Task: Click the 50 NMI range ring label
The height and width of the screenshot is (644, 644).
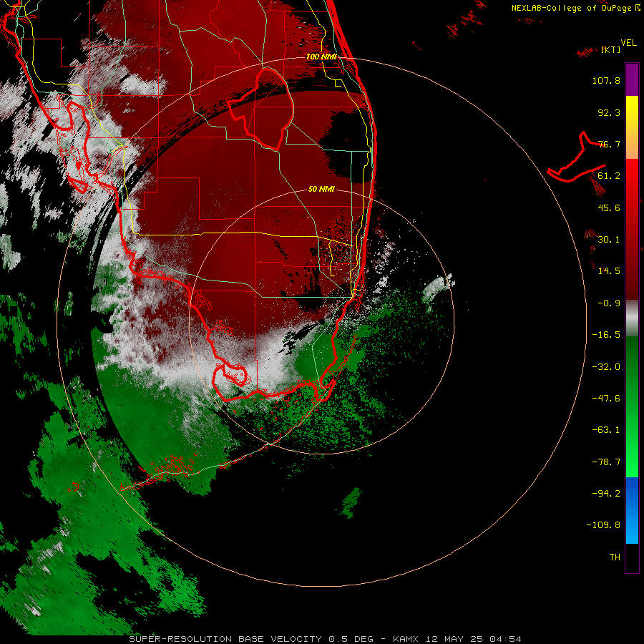Action: point(321,189)
